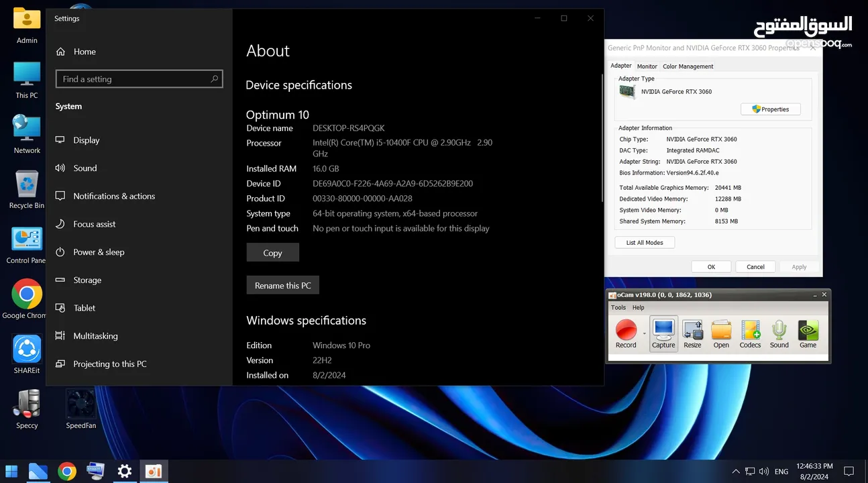868x483 pixels.
Task: Open Sound settings in sidebar
Action: click(x=140, y=168)
